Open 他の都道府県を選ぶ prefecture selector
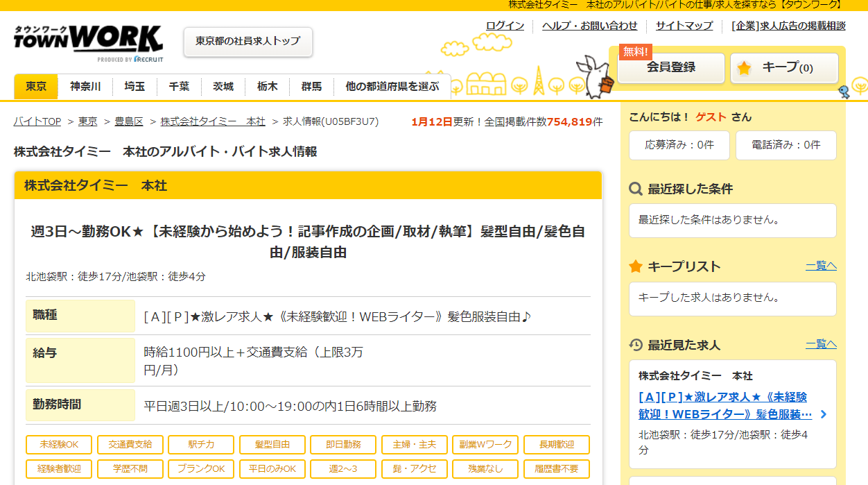Screen dimensions: 868x485 tap(392, 87)
